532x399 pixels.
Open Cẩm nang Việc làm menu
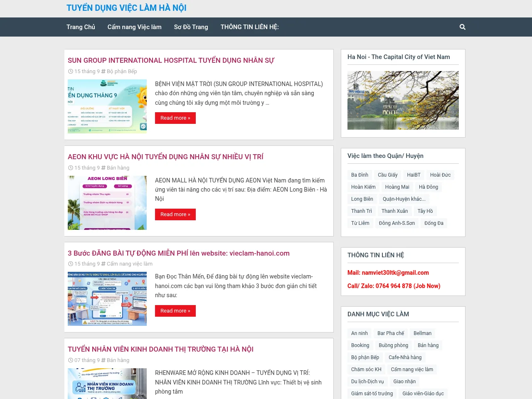click(135, 27)
